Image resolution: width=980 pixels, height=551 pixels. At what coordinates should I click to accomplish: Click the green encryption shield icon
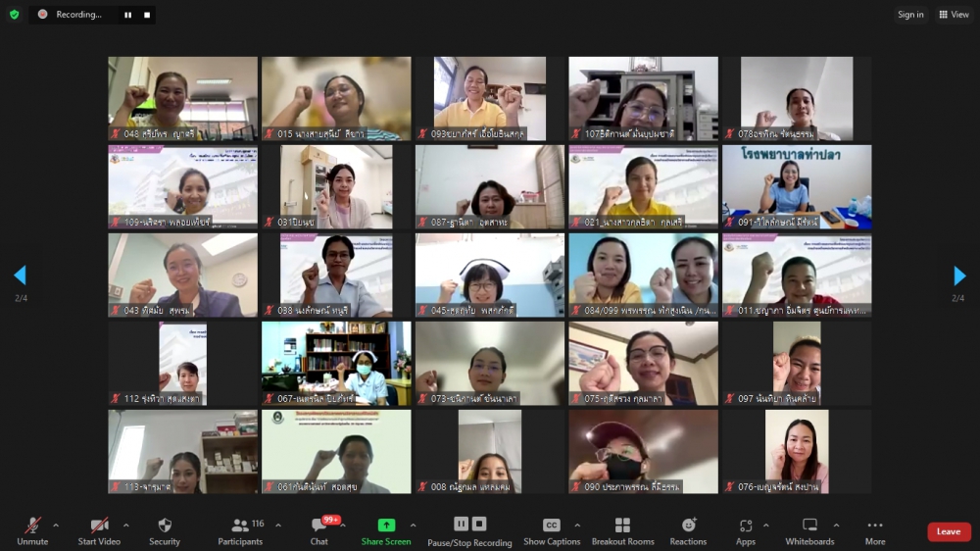coord(14,15)
